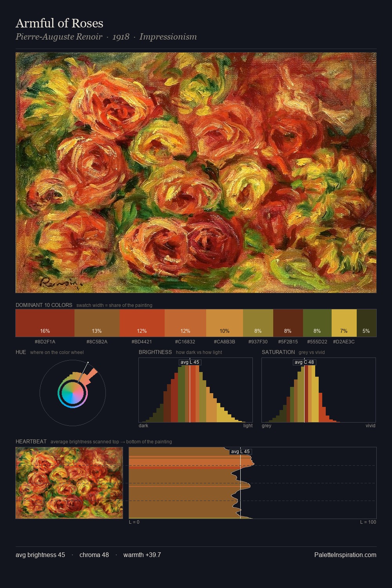Open the PaletteInspiration.com link
Viewport: 392px width, 588px height.
pos(345,555)
